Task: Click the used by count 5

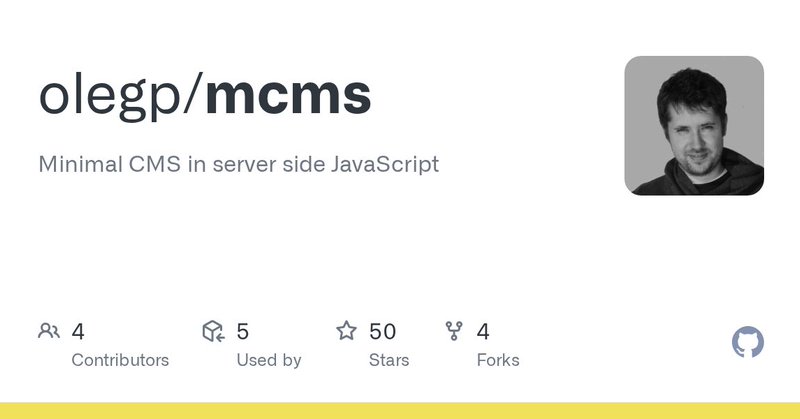Action: click(243, 332)
